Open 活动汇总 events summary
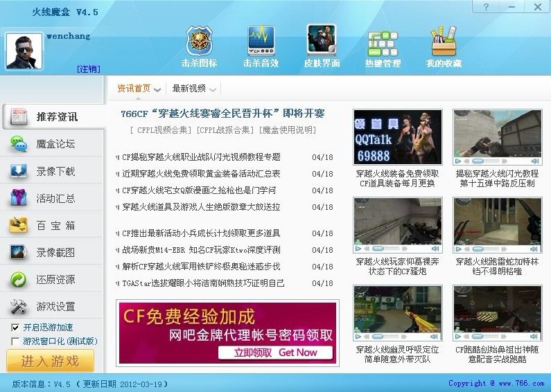The image size is (551, 392). 53,198
